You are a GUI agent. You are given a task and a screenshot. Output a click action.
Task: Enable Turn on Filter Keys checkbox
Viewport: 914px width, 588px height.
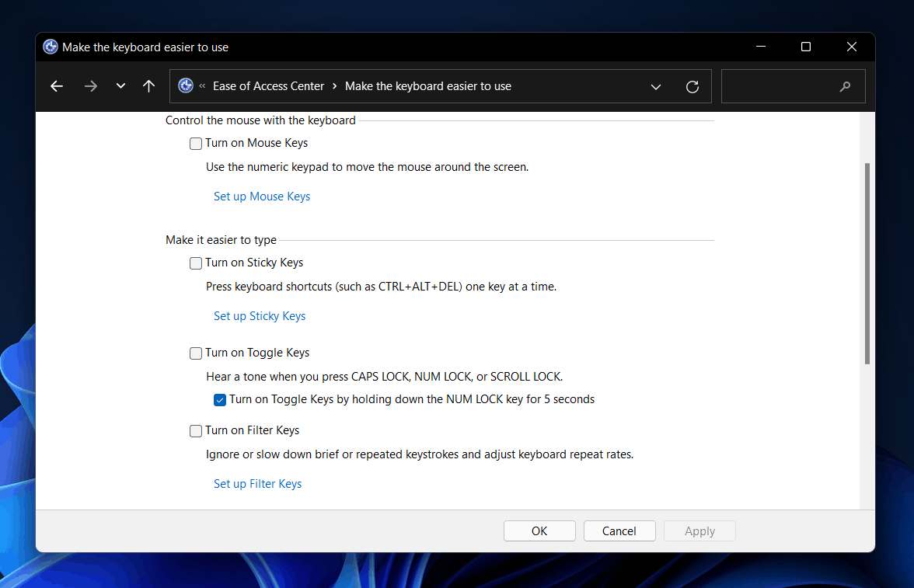pos(196,430)
